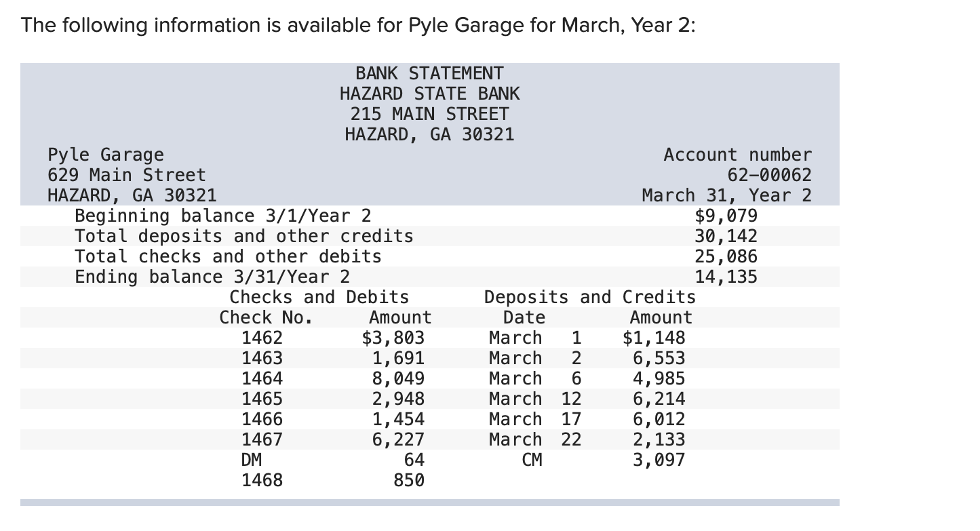Screen dimensions: 980x531
Task: Select amount '$3,803' for check 1462
Action: 393,338
